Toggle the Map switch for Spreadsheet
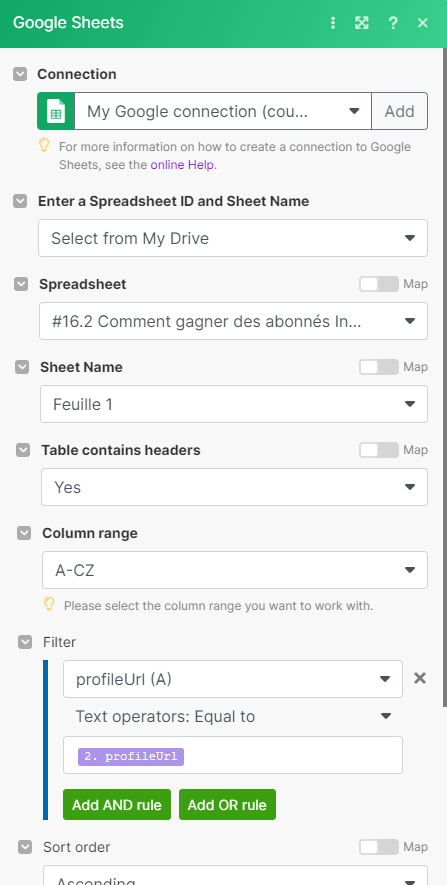This screenshot has height=885, width=447. point(379,284)
